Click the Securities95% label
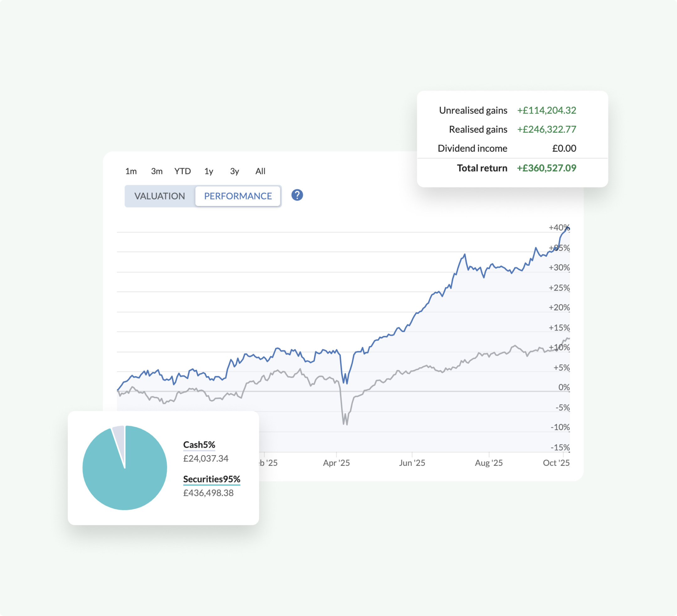Image resolution: width=677 pixels, height=616 pixels. [212, 479]
